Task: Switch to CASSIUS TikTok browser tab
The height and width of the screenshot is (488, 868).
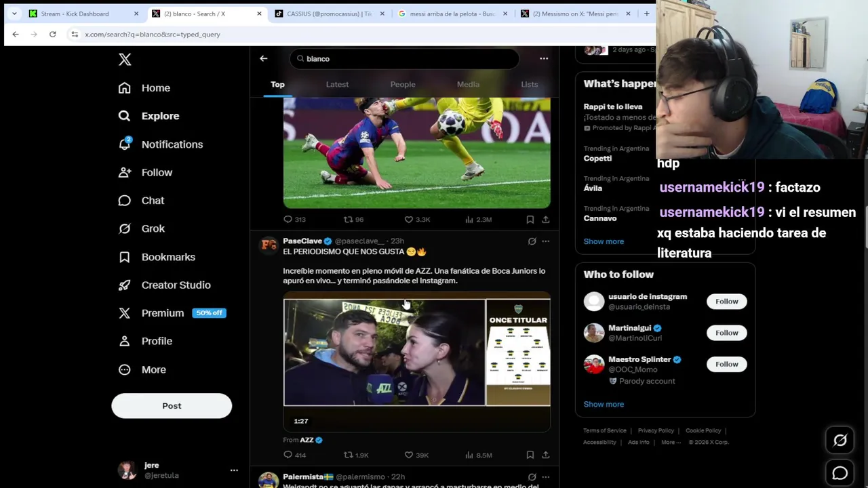Action: tap(330, 14)
